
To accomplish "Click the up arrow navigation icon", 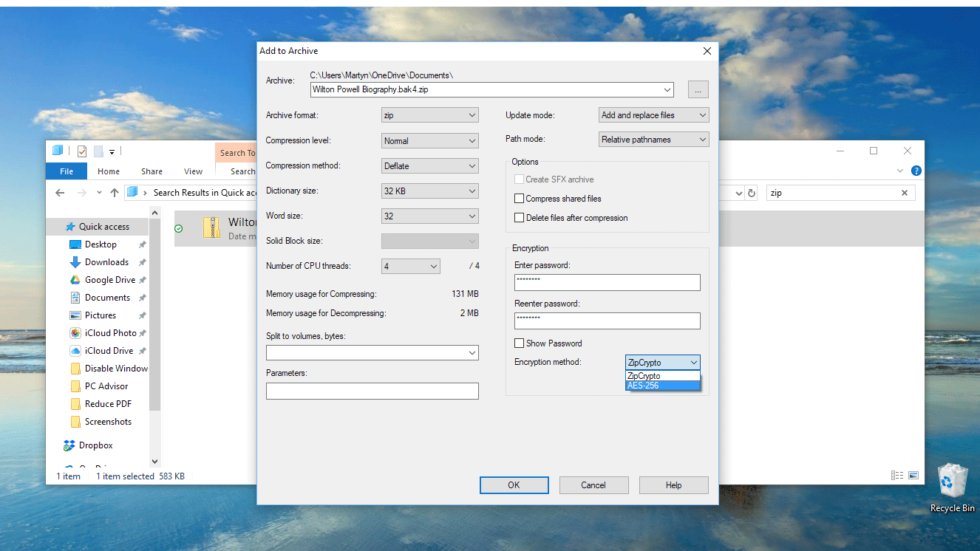I will coord(115,193).
